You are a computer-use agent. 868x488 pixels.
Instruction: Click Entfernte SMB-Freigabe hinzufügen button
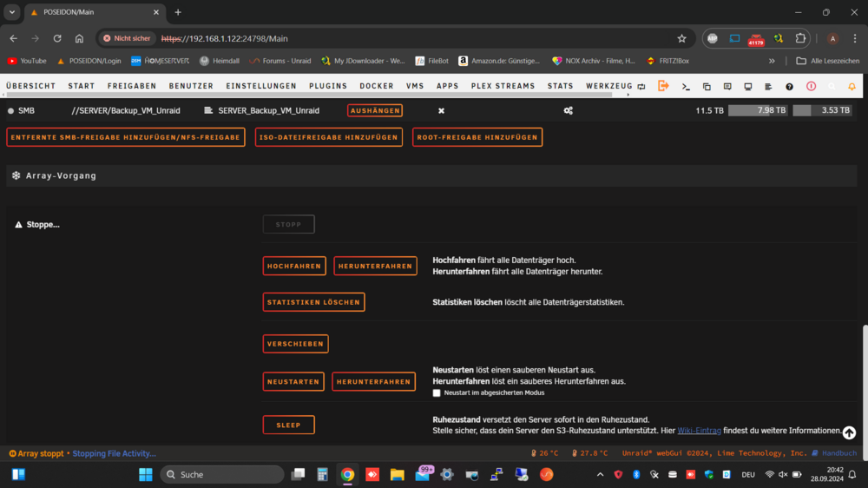tap(126, 137)
